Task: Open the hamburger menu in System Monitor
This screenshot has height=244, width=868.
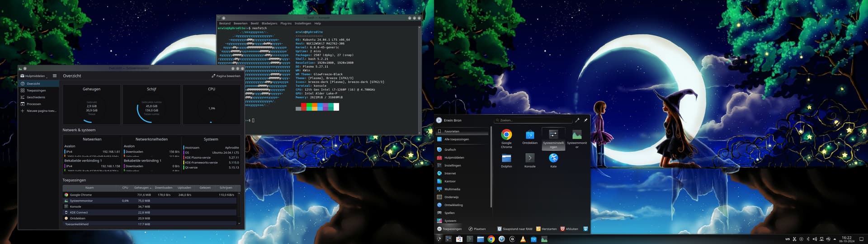Action: (x=55, y=76)
